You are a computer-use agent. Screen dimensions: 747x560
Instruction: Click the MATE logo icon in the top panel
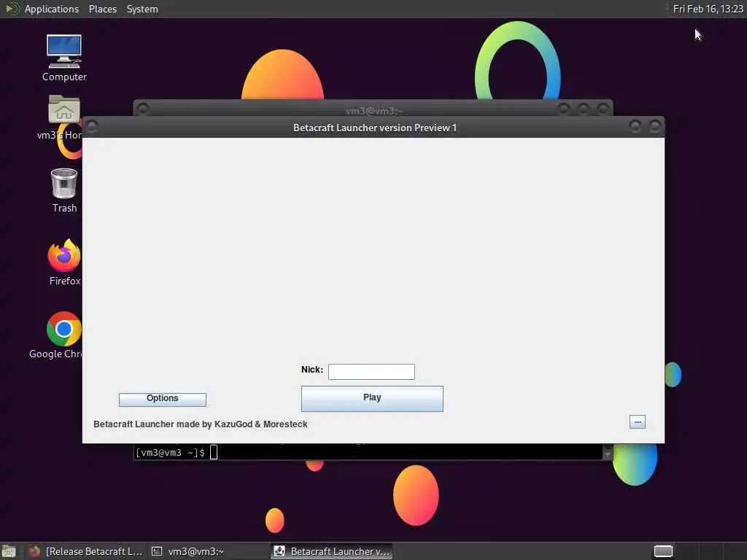[x=12, y=9]
